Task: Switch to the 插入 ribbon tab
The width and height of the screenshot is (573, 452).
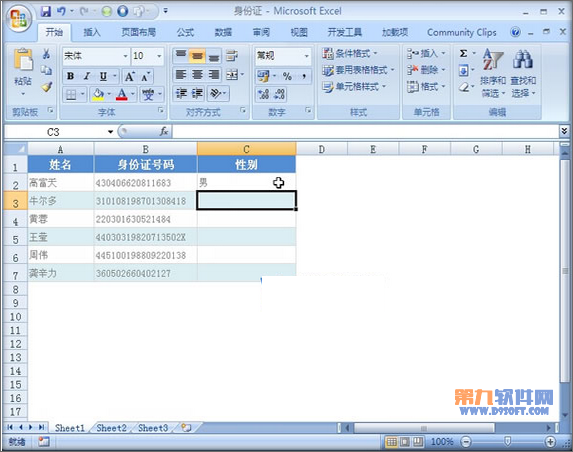Action: pyautogui.click(x=92, y=33)
